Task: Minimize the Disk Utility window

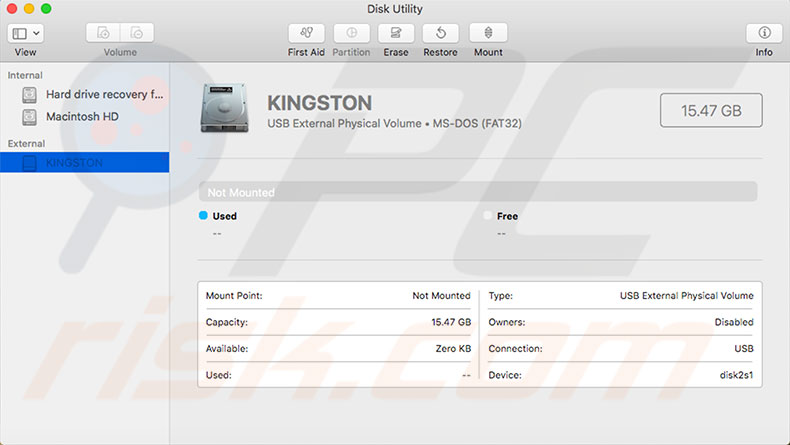Action: click(x=29, y=9)
